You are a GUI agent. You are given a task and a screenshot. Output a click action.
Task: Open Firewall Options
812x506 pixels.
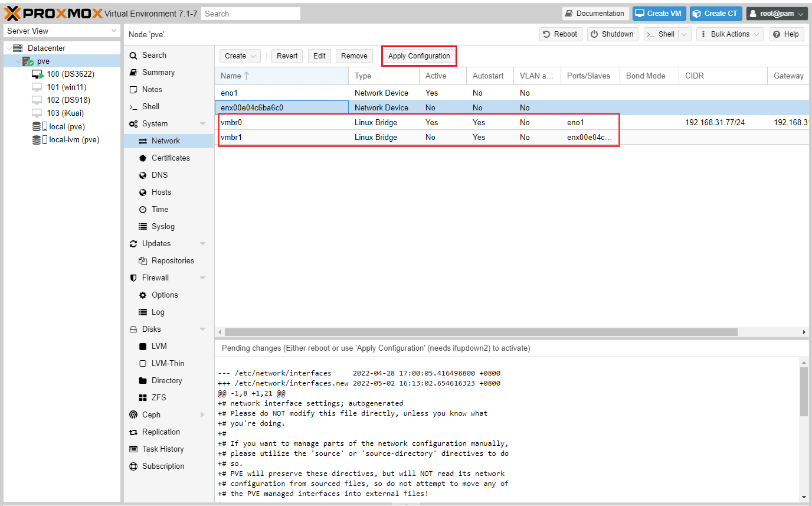pos(168,295)
